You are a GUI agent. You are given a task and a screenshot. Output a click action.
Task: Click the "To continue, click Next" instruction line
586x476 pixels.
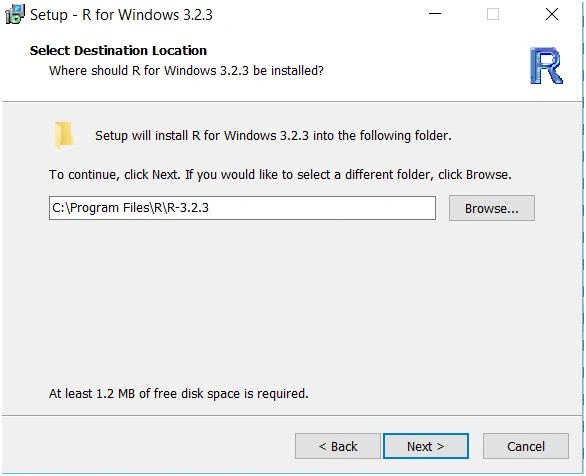[x=280, y=174]
